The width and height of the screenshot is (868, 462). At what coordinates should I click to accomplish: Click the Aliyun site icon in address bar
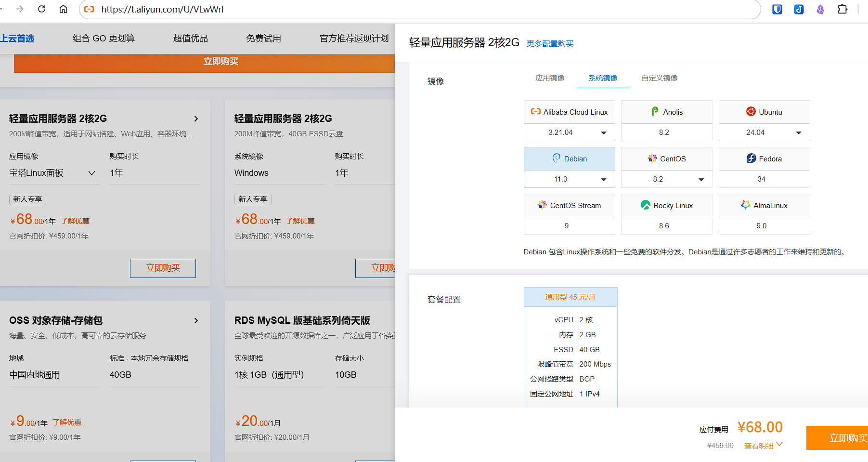89,9
